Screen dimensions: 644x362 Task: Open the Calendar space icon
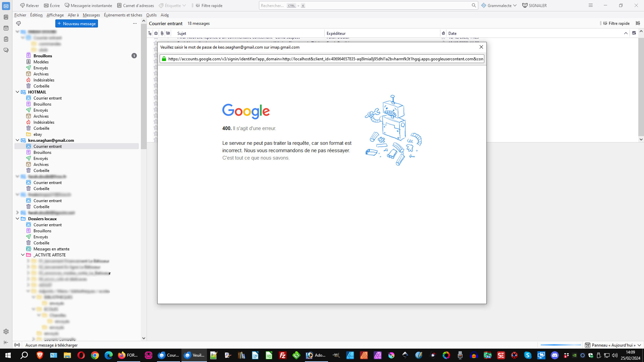click(6, 28)
